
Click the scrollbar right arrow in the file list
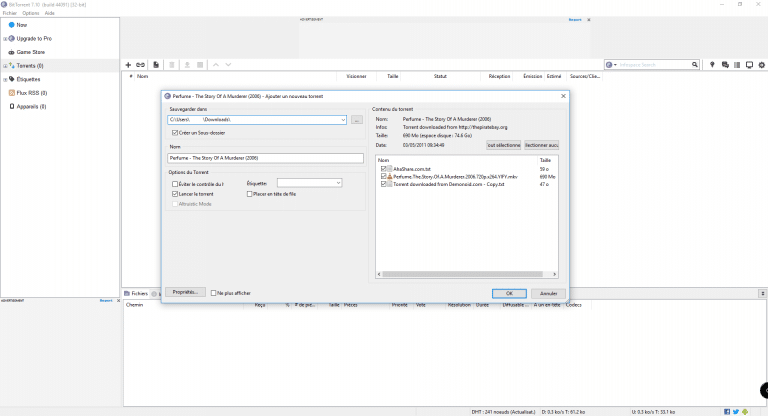554,274
